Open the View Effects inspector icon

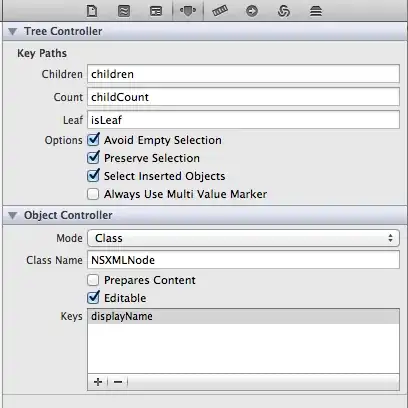[316, 11]
